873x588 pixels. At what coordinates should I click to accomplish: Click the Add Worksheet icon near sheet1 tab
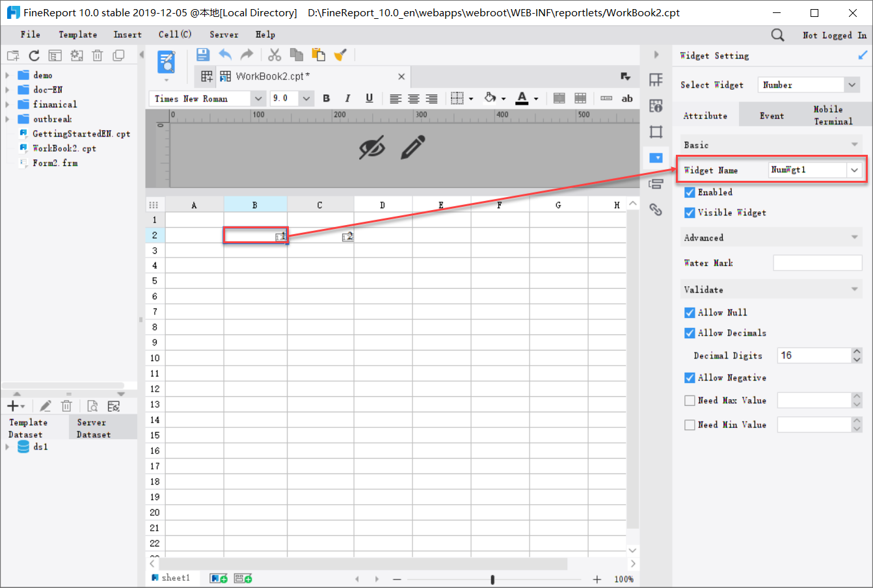pos(218,578)
